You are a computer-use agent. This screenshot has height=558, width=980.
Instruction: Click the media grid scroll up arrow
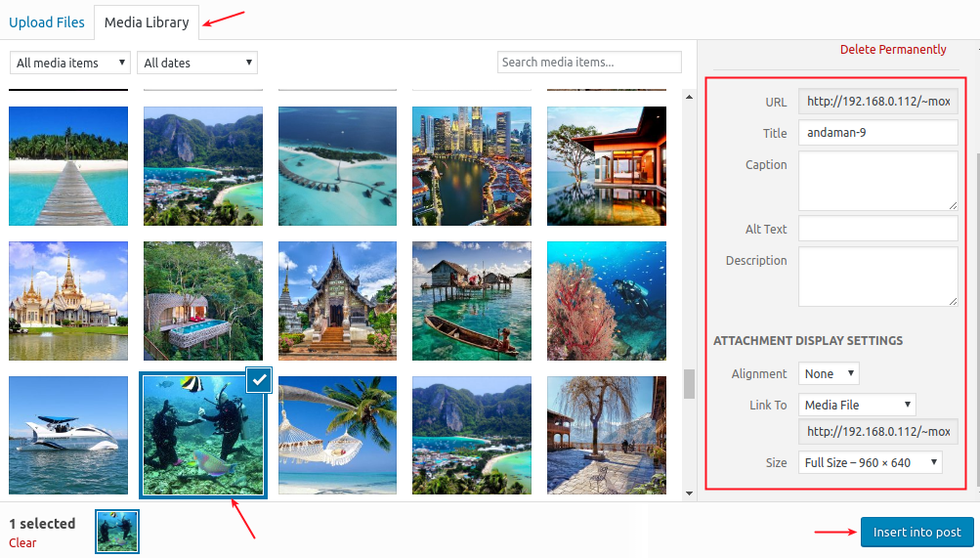689,97
